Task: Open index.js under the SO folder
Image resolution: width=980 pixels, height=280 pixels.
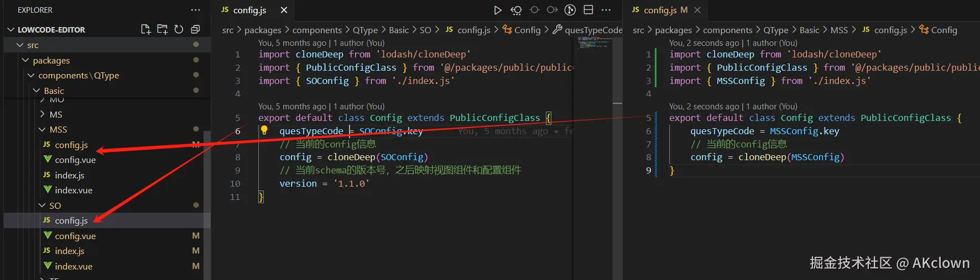Action: (70, 251)
